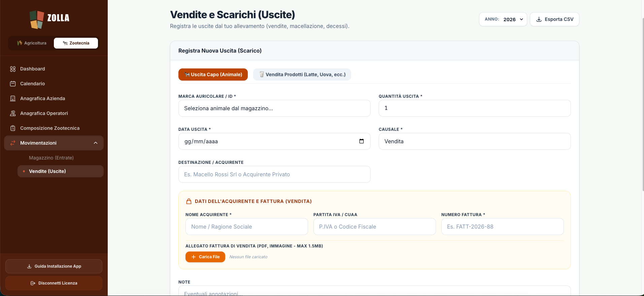Open the Causale dropdown showing Vendita

coord(475,141)
